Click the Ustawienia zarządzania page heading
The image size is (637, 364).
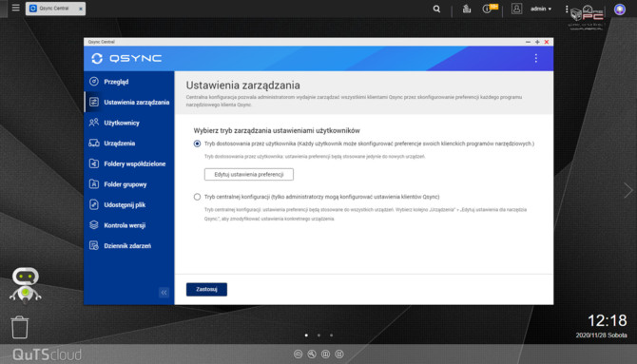[243, 86]
